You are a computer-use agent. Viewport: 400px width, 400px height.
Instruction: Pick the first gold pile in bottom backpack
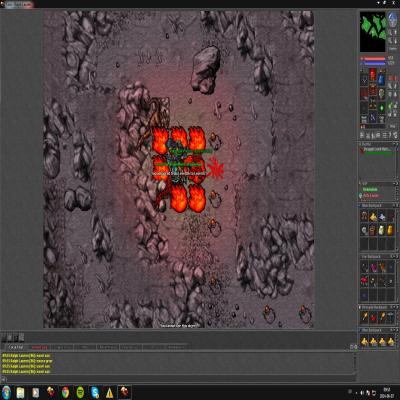pyautogui.click(x=364, y=341)
